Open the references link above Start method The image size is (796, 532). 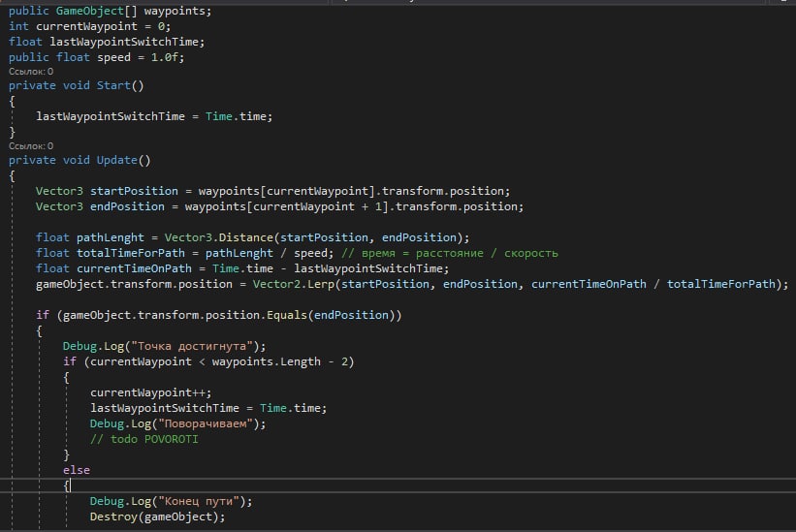31,72
